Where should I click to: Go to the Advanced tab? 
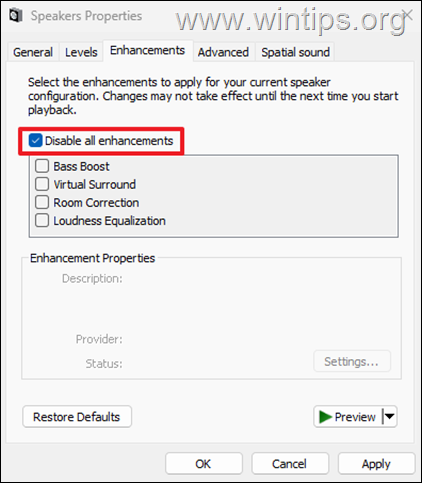point(223,52)
